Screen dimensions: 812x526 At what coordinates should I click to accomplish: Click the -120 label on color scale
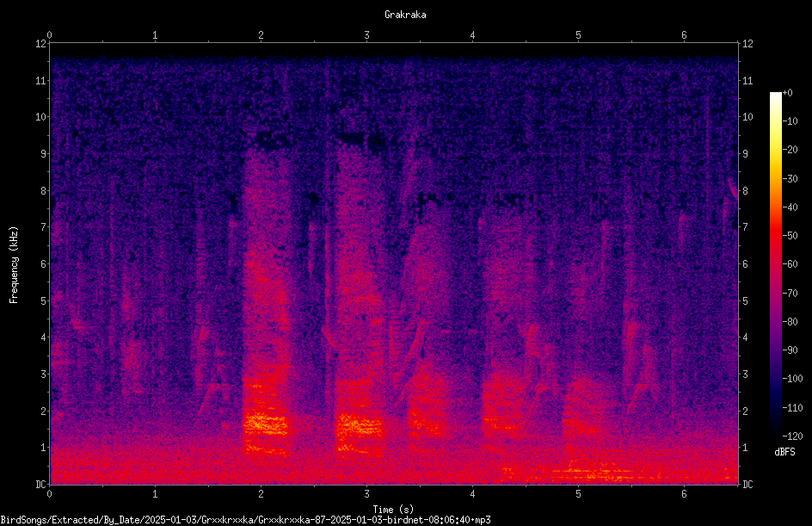792,436
